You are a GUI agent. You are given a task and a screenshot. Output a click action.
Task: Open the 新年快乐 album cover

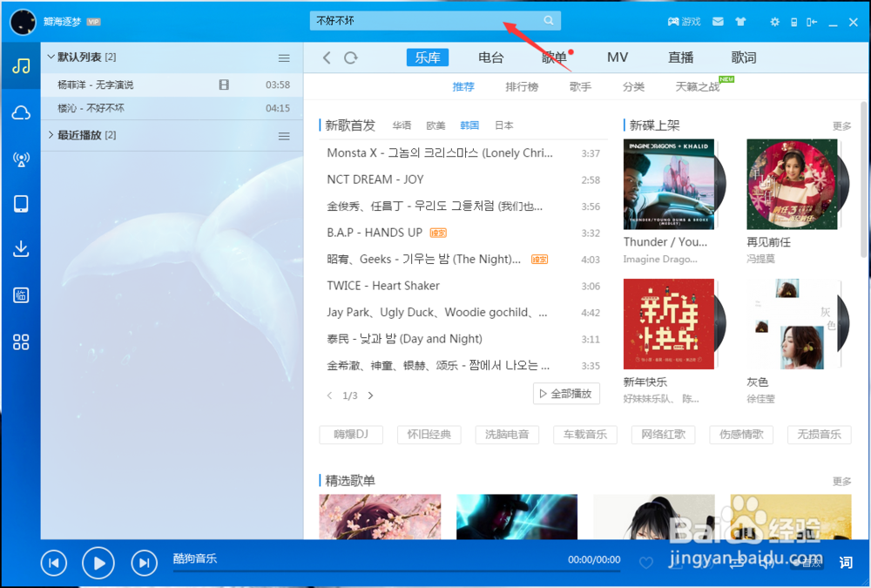(669, 324)
